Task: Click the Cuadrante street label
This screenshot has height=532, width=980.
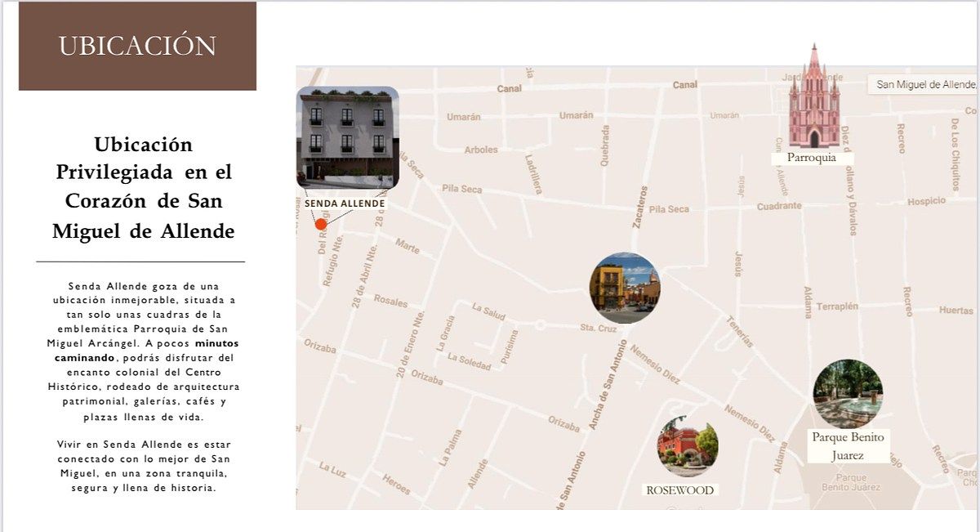Action: (x=778, y=206)
